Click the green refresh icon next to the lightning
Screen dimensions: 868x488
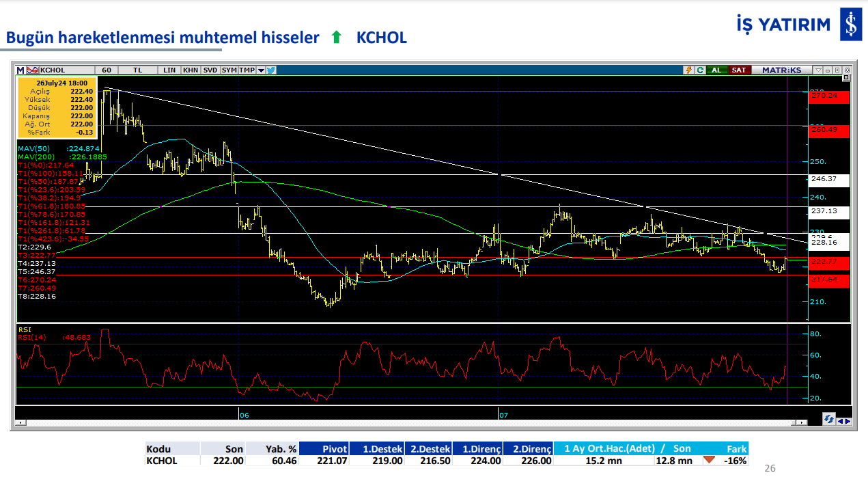[x=700, y=70]
